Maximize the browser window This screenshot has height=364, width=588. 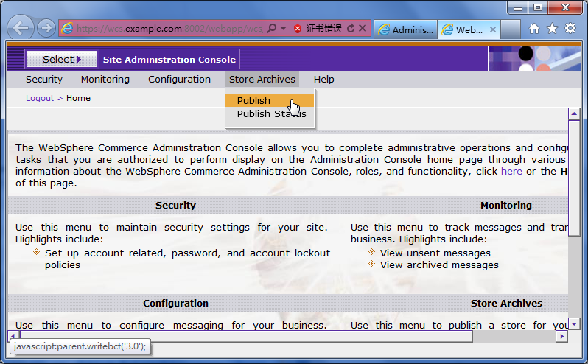538,8
